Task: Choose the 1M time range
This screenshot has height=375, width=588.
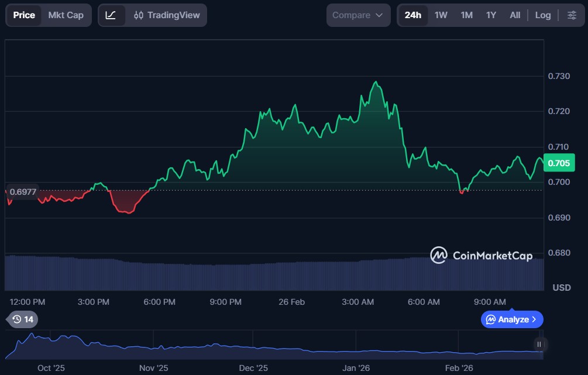Action: [x=466, y=15]
